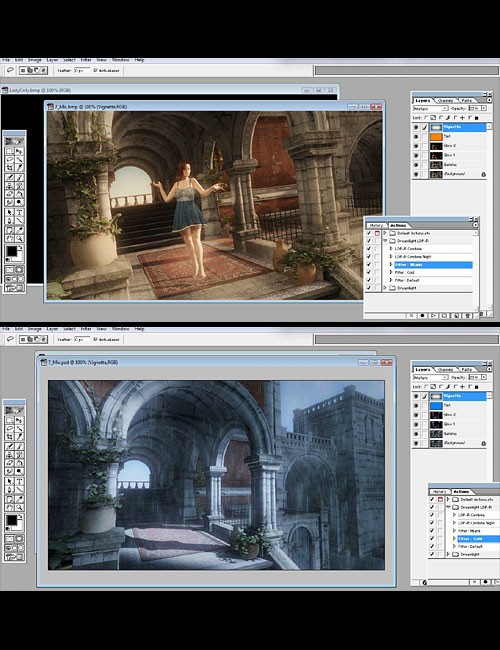The image size is (500, 650).
Task: Select Paintbrush tool in lower Photoshop toolbox
Action: pyautogui.click(x=19, y=446)
